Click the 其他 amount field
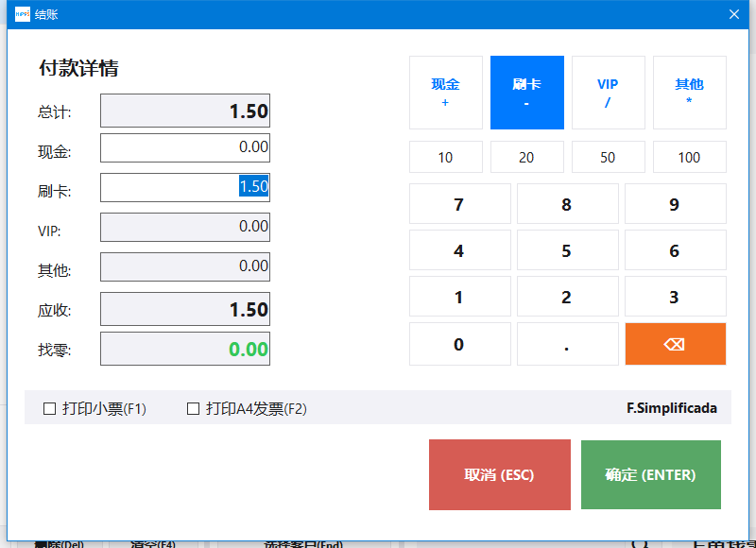 pos(185,266)
